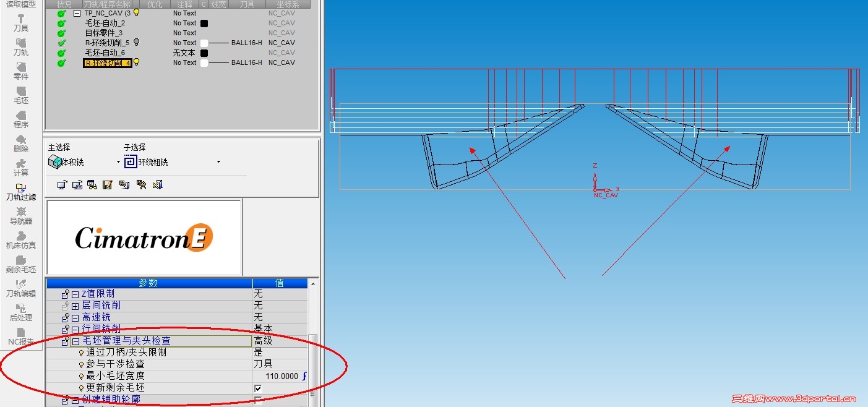Click the CimatronE logo preview image
This screenshot has height=407, width=868.
point(144,238)
